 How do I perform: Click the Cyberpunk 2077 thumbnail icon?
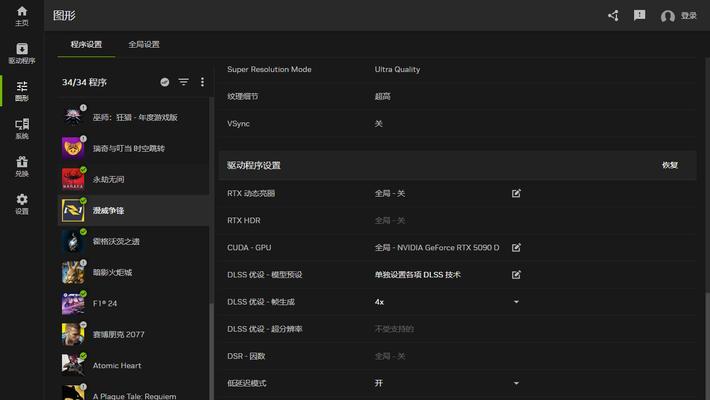pyautogui.click(x=73, y=334)
